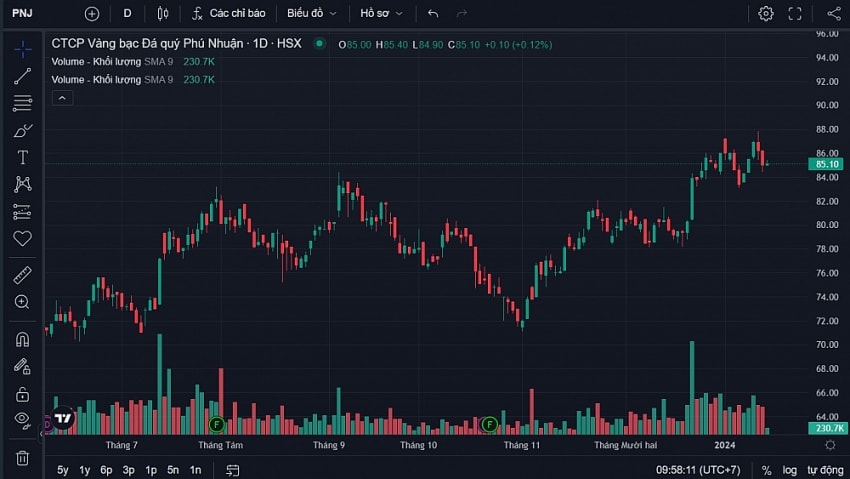Set time range to 1n
This screenshot has height=479, width=850.
click(195, 470)
